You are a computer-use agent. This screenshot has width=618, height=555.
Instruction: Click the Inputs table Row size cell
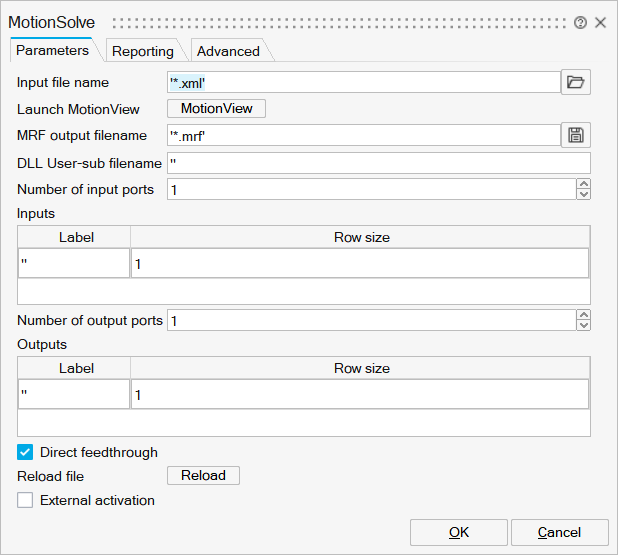point(359,263)
